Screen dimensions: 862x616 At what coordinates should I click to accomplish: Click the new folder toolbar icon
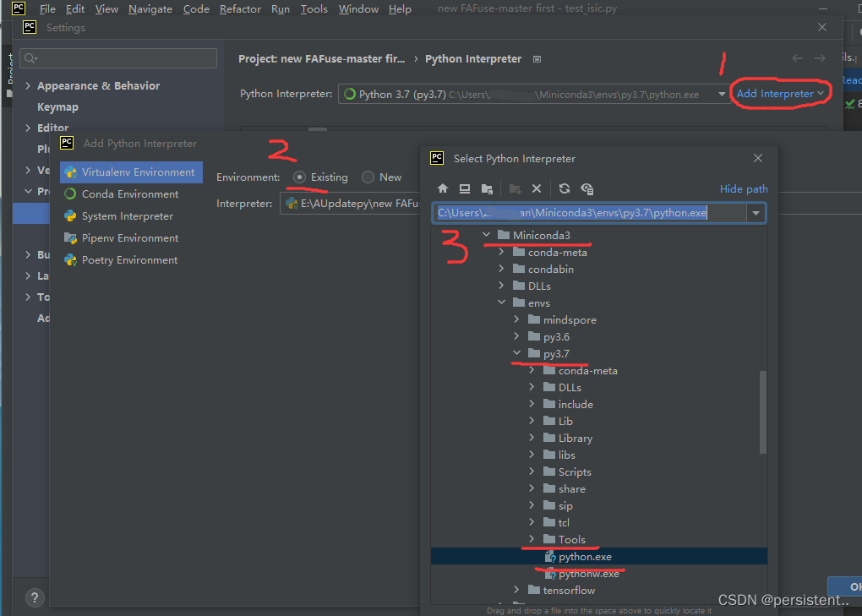pyautogui.click(x=516, y=188)
